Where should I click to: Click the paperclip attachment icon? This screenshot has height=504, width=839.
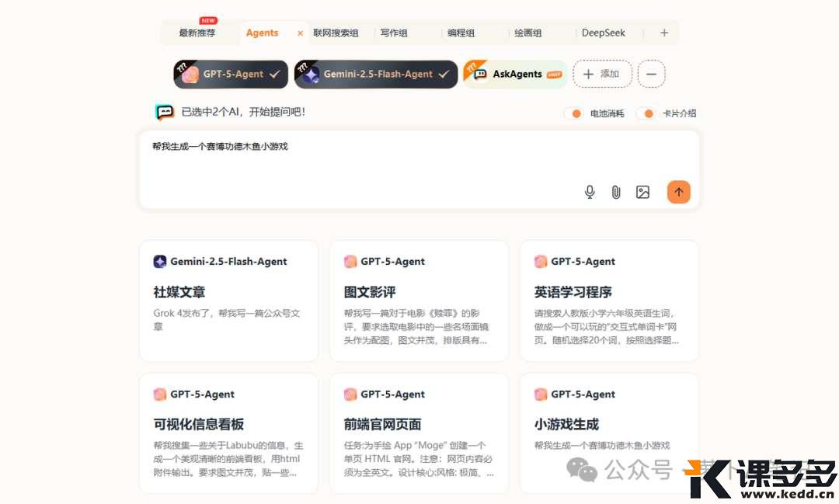[616, 192]
